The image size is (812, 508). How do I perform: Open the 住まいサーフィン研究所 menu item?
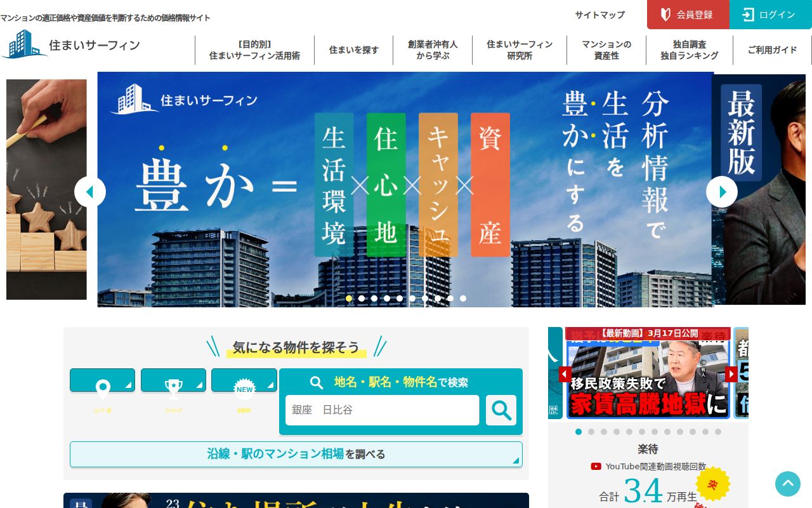[520, 50]
